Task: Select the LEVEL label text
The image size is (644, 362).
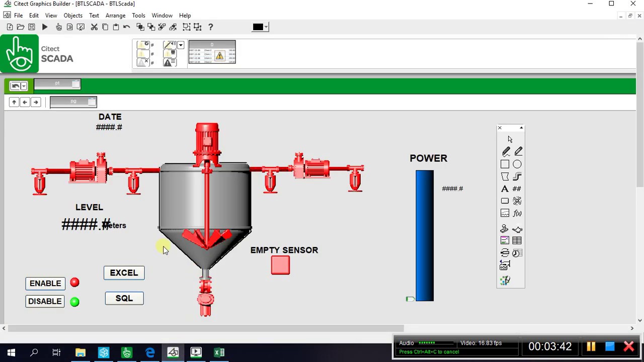Action: pyautogui.click(x=89, y=207)
